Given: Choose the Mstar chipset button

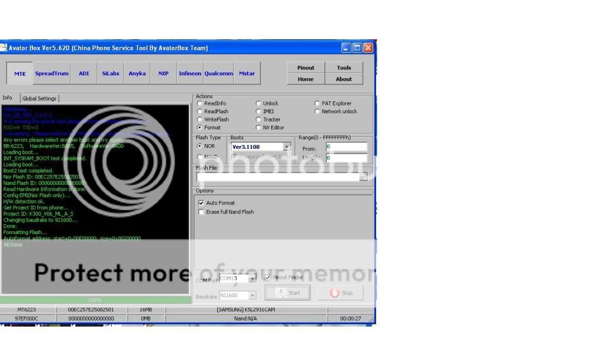Looking at the screenshot, I should (247, 74).
